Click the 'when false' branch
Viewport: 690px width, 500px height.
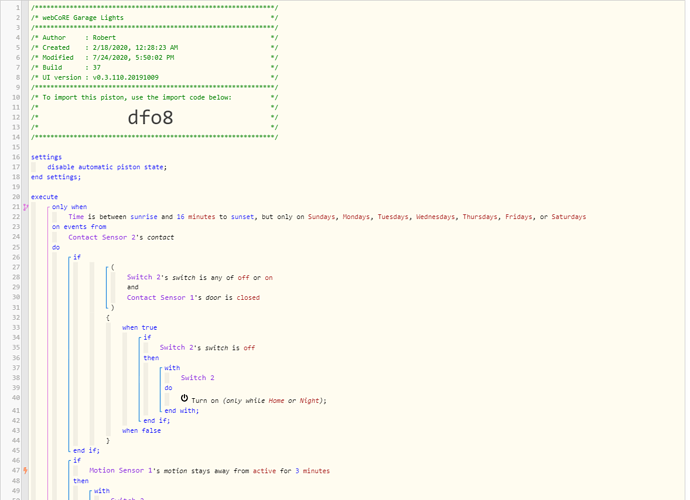click(x=141, y=430)
